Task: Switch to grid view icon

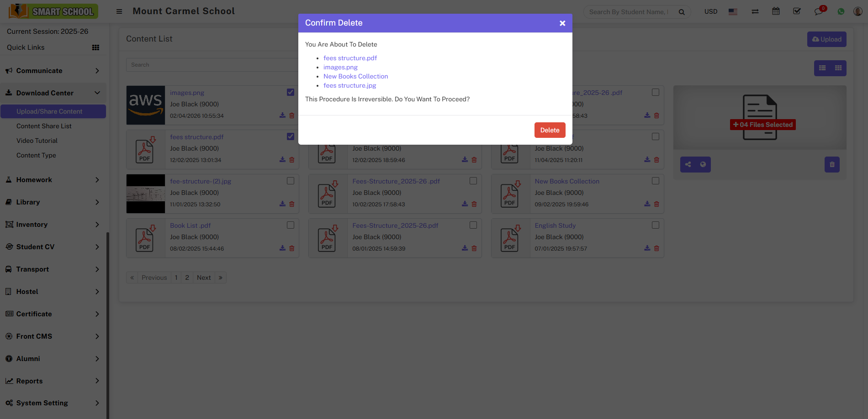Action: pyautogui.click(x=838, y=68)
